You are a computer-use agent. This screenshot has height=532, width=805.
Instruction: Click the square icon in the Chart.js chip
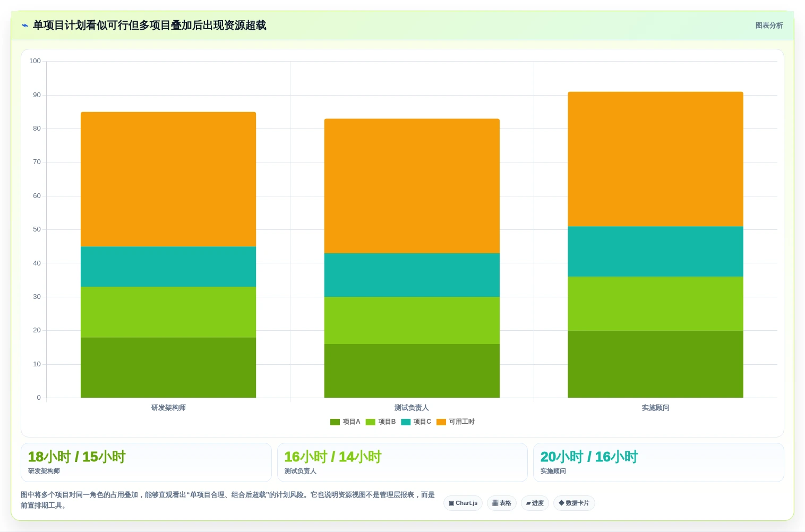451,503
